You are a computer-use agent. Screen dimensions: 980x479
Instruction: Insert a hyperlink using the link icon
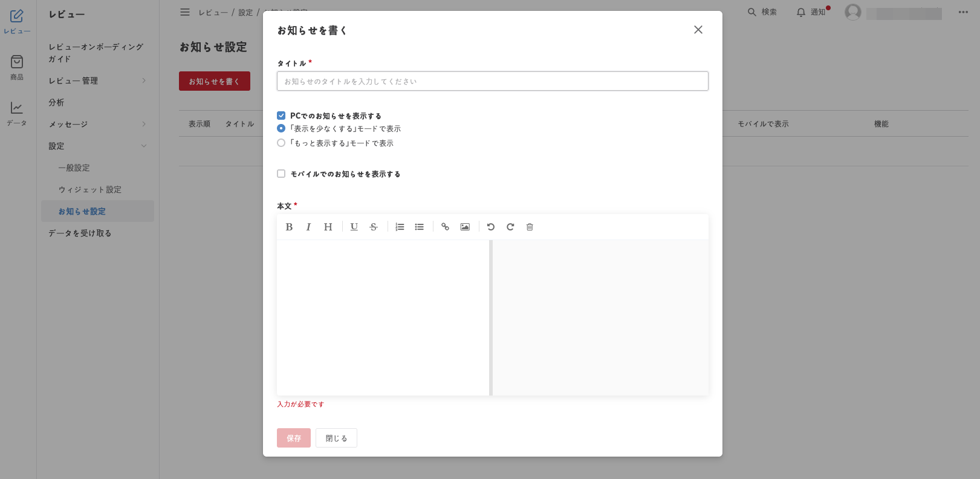(x=445, y=227)
